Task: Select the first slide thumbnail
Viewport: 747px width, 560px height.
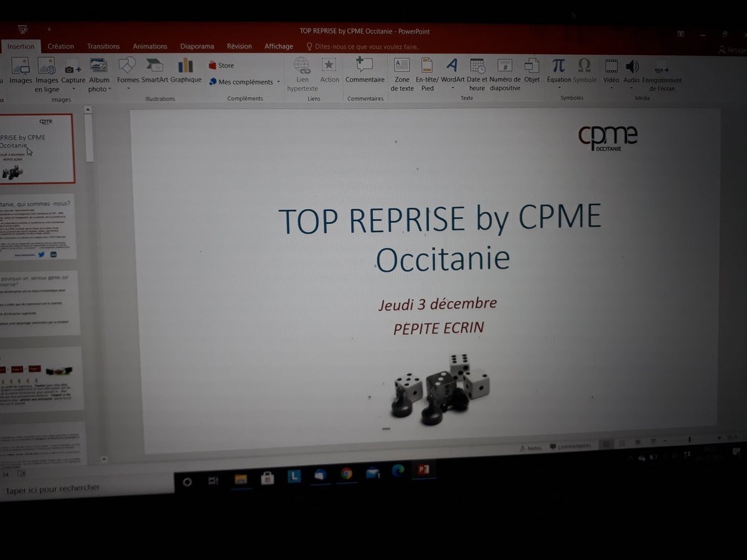Action: 36,148
